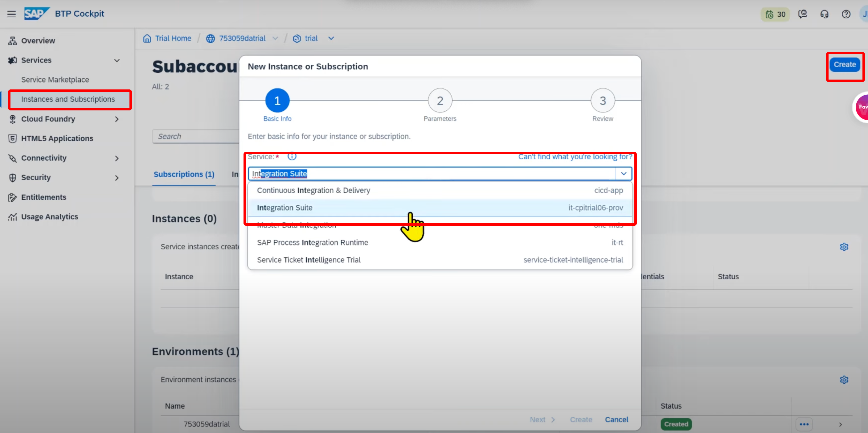Click the HTML5 Applications icon

tap(12, 138)
